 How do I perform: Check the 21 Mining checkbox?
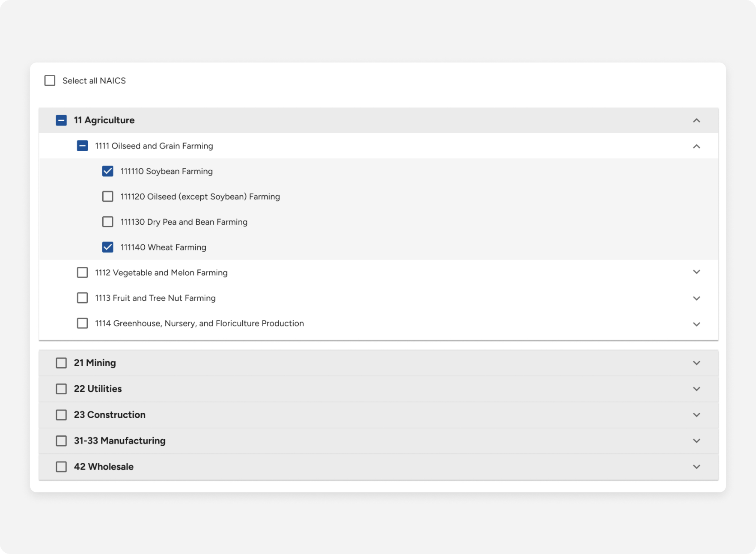[x=61, y=363]
